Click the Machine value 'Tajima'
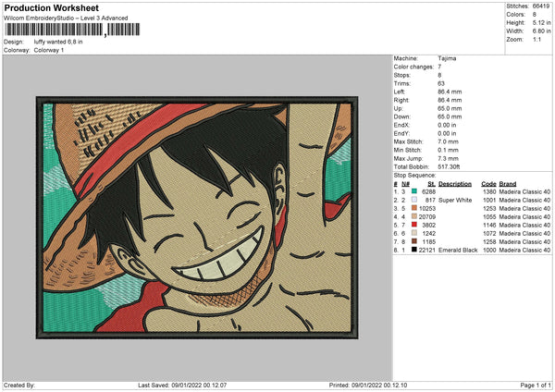The image size is (555, 392). pos(447,58)
